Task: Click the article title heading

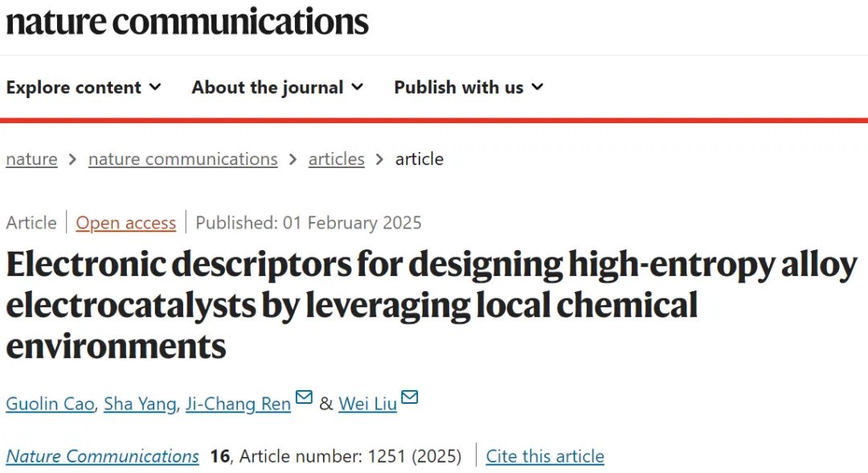Action: click(432, 305)
